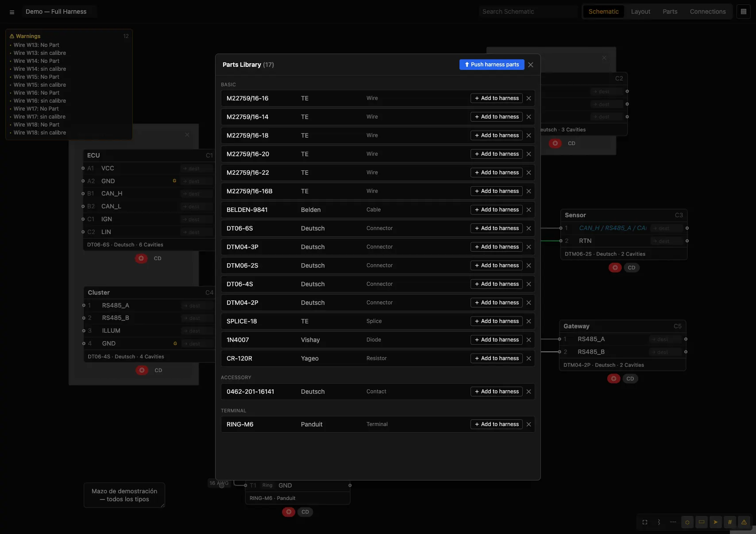Open the Parts tab

(670, 12)
